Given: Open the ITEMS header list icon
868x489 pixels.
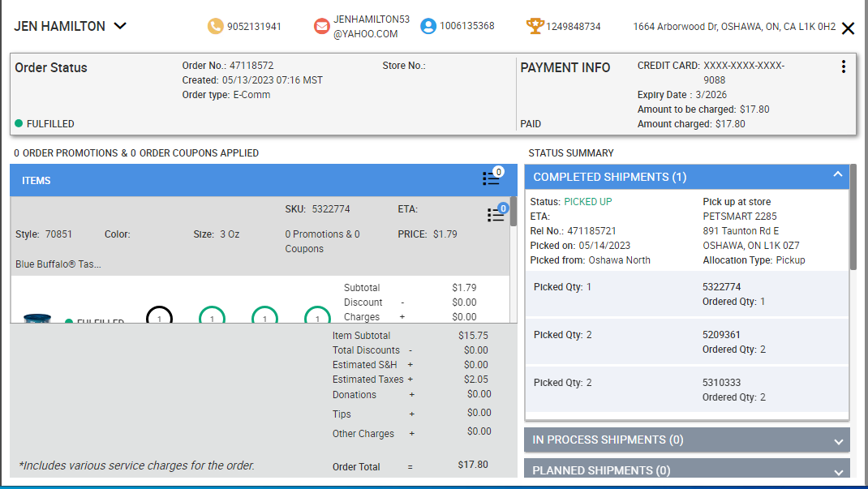Looking at the screenshot, I should click(492, 179).
